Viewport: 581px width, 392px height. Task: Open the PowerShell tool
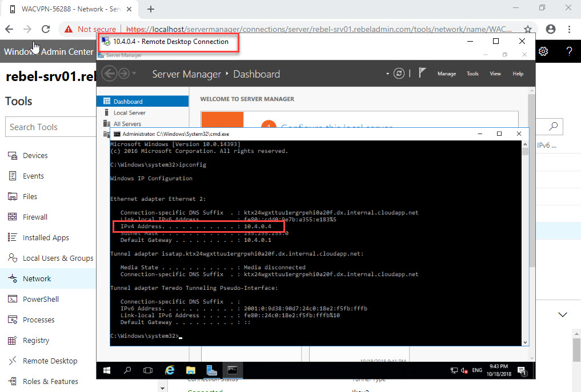pyautogui.click(x=41, y=299)
